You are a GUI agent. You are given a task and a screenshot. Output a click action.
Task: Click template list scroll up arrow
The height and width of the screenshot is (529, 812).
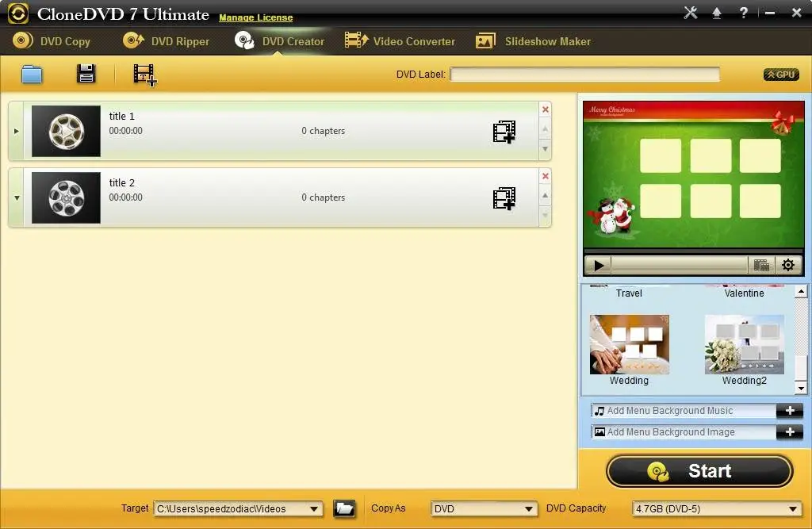pyautogui.click(x=801, y=292)
